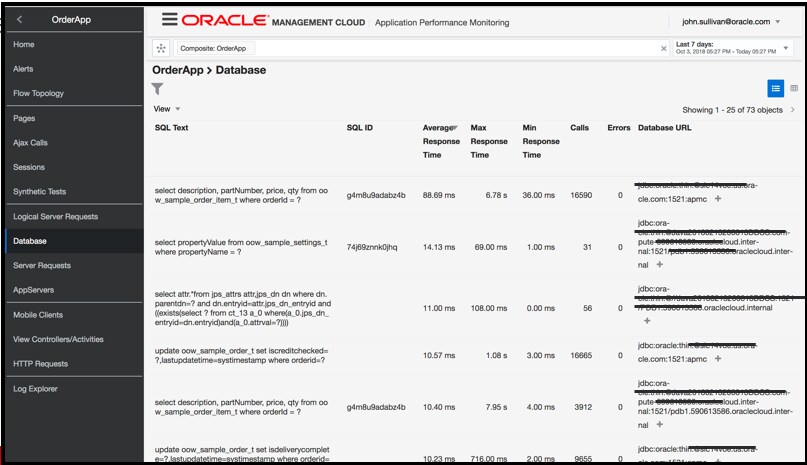Open the Last 7 days time range dropdown

point(732,48)
